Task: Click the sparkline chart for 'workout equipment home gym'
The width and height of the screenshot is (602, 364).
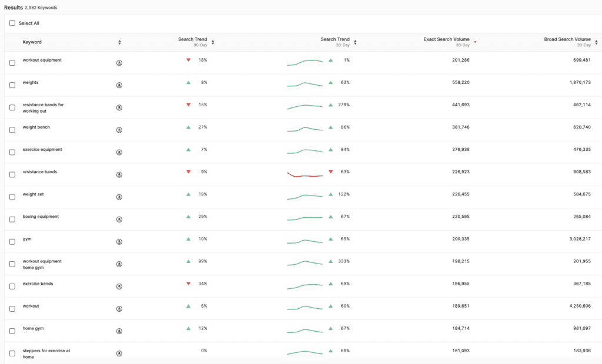Action: [305, 264]
